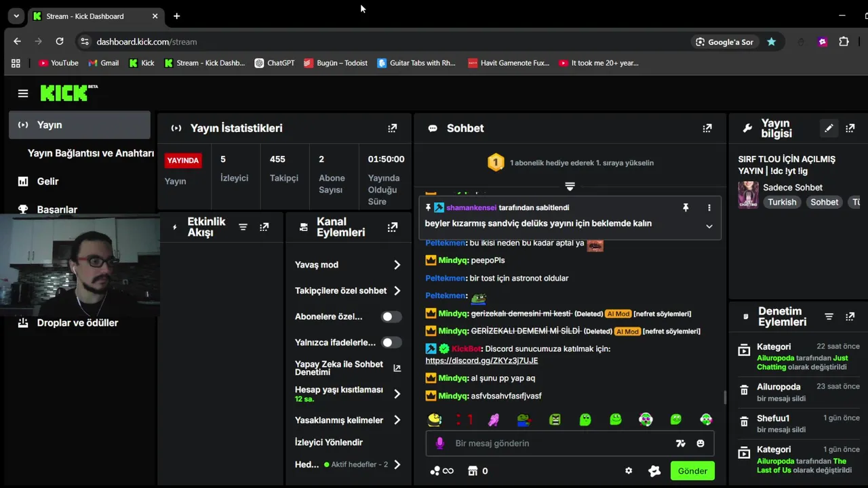Open the Discord invite link in chat
Image resolution: width=868 pixels, height=488 pixels.
(x=481, y=361)
